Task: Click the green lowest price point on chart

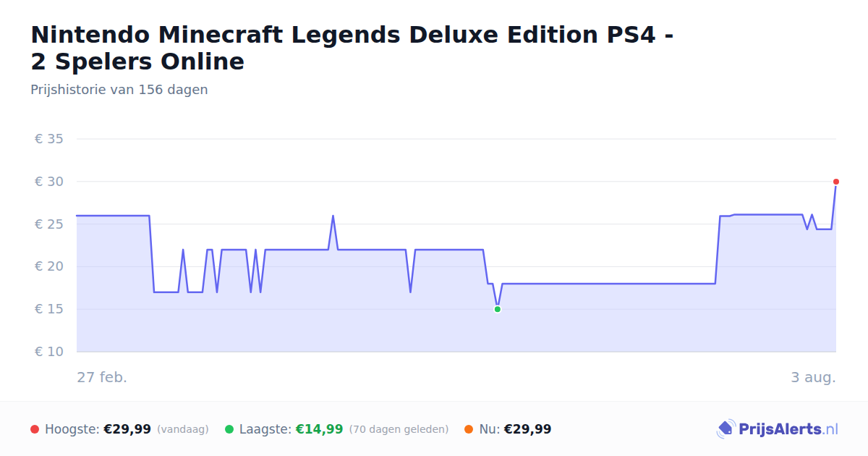Action: (498, 309)
